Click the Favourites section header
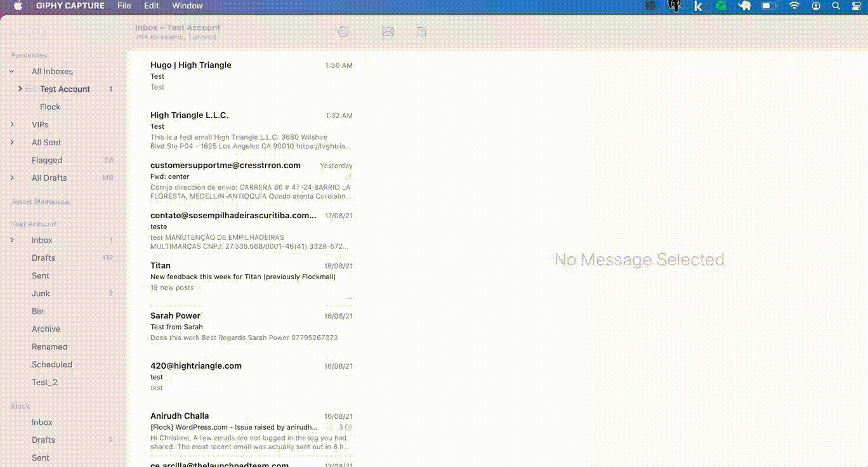 pos(29,55)
